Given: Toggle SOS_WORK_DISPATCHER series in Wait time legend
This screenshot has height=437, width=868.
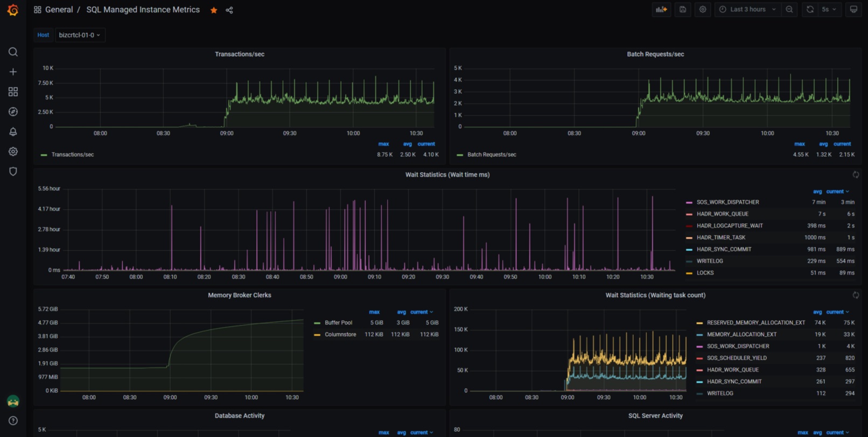Looking at the screenshot, I should (x=727, y=202).
